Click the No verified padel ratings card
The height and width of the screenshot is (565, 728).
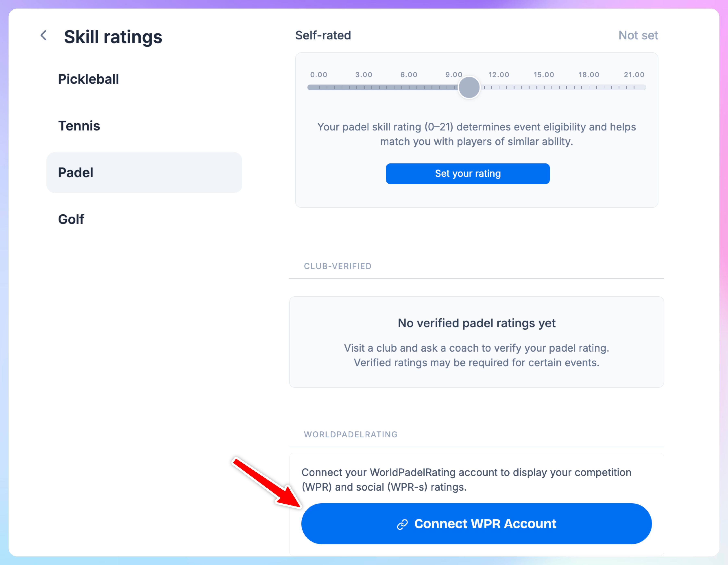476,342
